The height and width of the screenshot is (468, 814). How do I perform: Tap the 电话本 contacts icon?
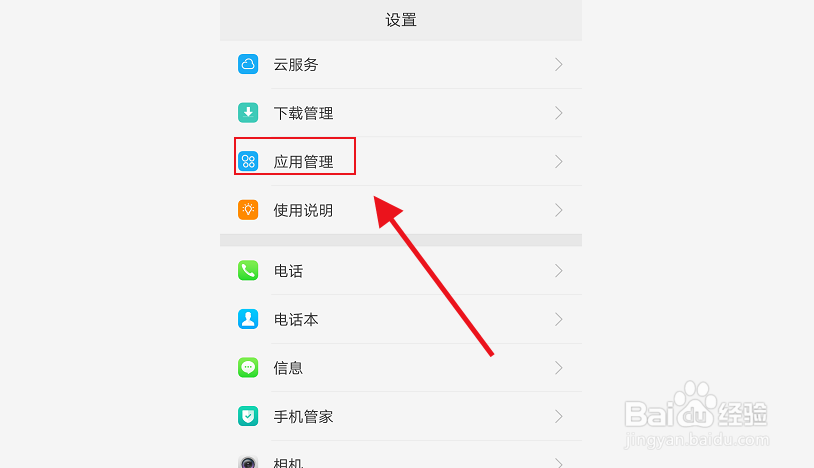click(248, 319)
